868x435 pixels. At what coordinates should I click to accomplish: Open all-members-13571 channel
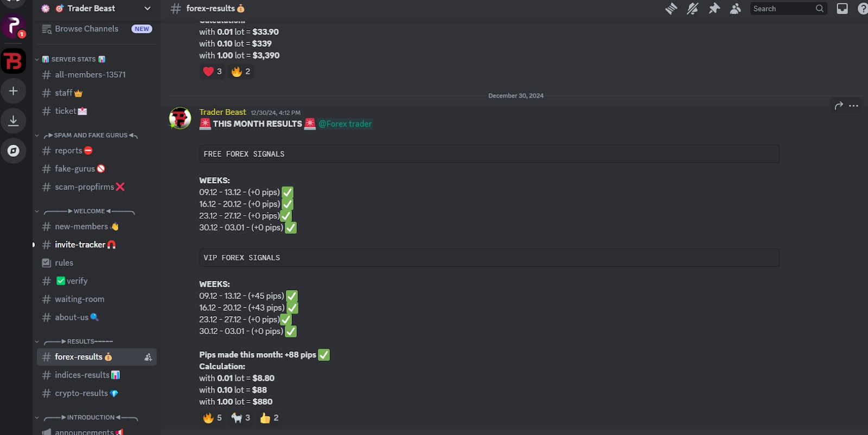97,75
